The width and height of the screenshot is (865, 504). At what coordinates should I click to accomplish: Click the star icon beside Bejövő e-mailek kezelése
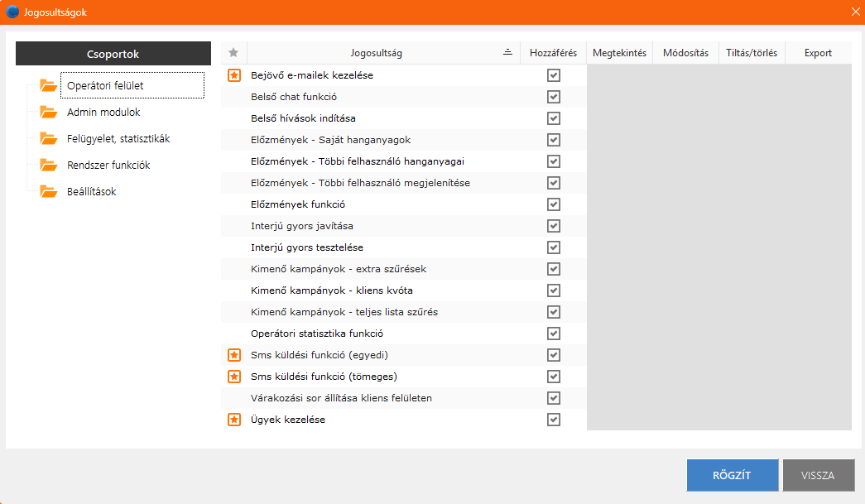(234, 75)
